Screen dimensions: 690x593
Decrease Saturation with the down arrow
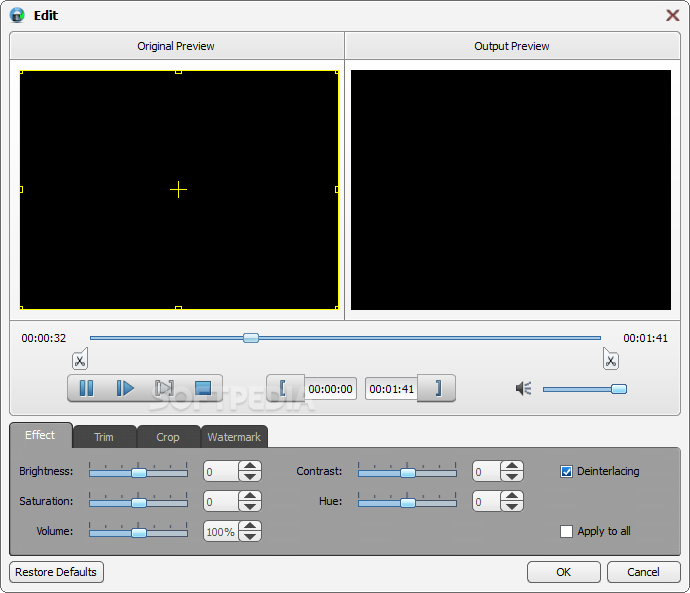[x=250, y=506]
